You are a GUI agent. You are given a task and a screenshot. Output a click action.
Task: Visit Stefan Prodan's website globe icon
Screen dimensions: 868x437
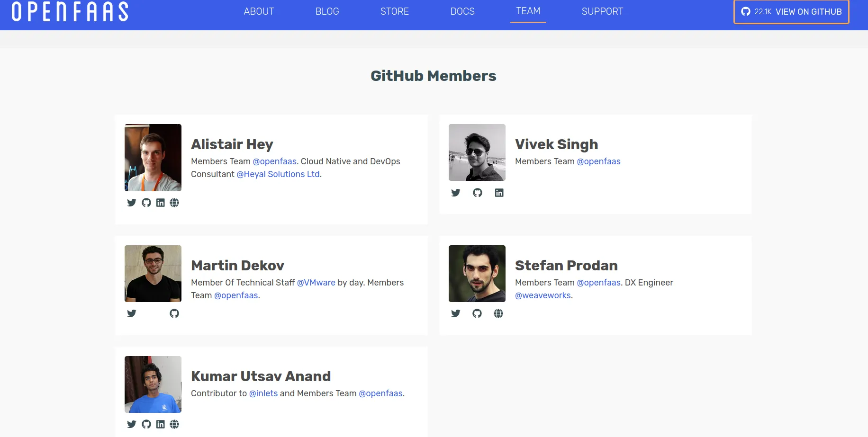[x=498, y=313]
